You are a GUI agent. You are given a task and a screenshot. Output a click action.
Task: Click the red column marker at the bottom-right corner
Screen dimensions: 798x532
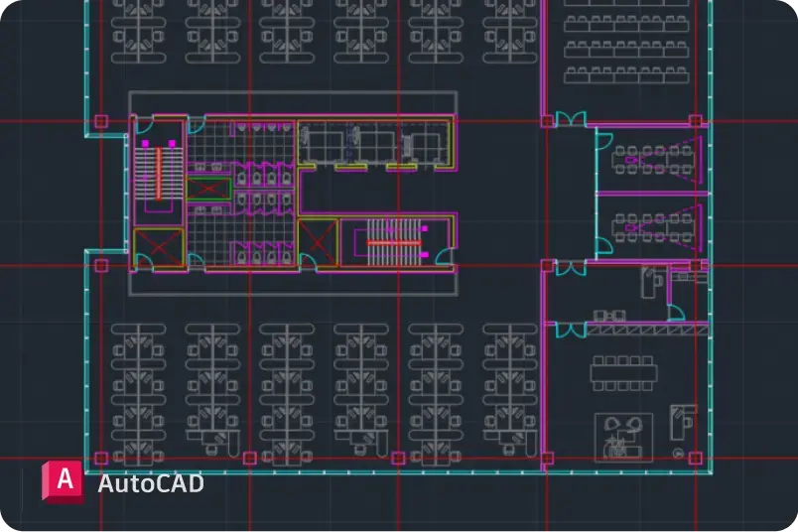coord(696,459)
